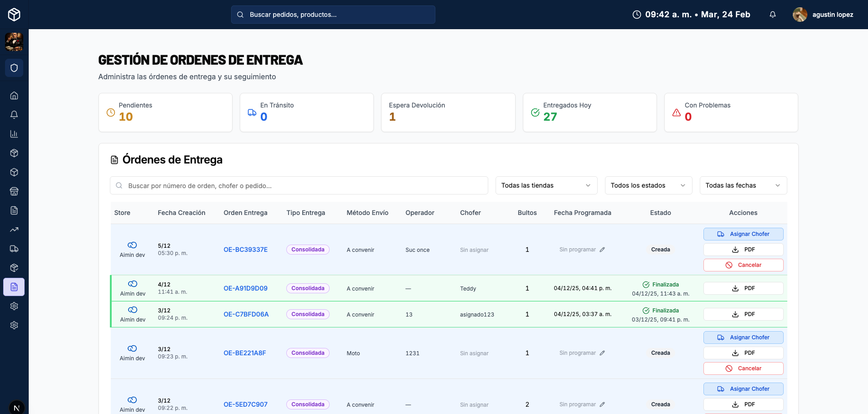Click the home icon in sidebar
868x414 pixels.
click(14, 96)
